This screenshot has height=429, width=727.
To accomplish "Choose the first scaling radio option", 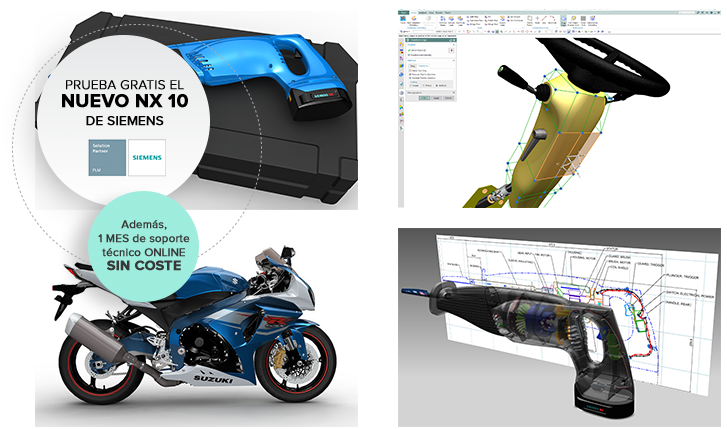I will tap(410, 85).
